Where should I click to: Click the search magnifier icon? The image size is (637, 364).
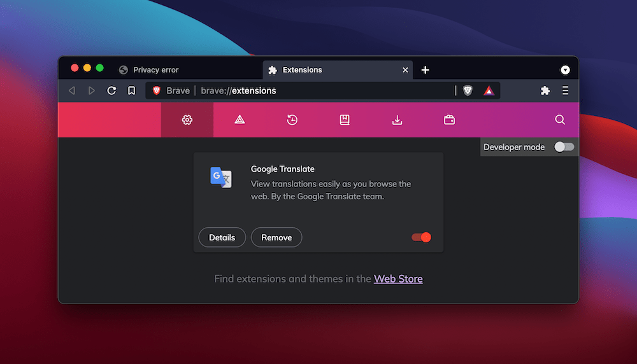coord(560,120)
